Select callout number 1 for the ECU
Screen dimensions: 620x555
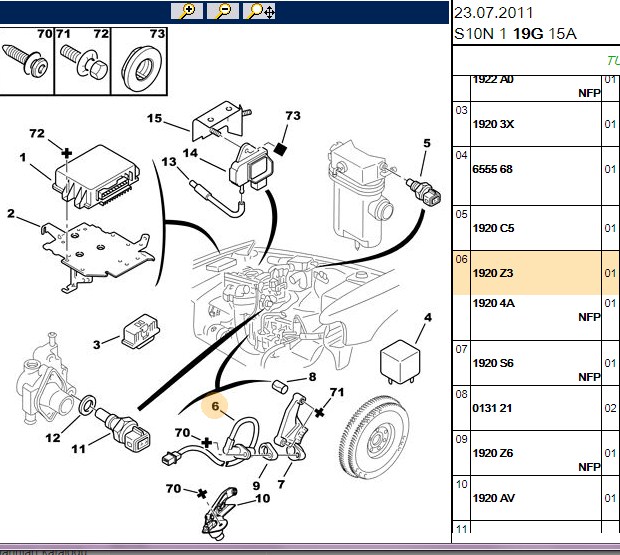point(23,158)
